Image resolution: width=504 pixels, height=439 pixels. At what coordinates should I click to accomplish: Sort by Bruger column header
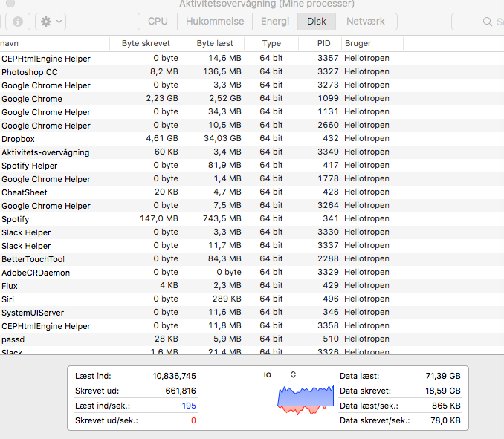click(358, 43)
